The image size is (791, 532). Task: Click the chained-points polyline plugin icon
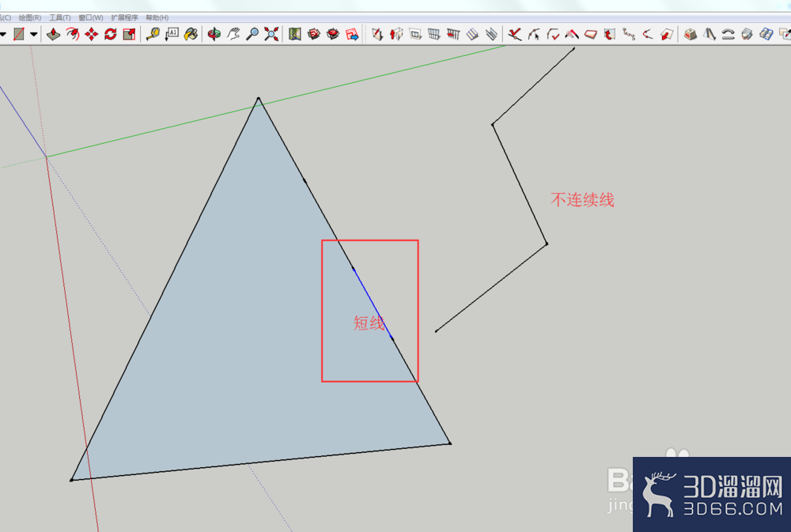click(x=629, y=34)
